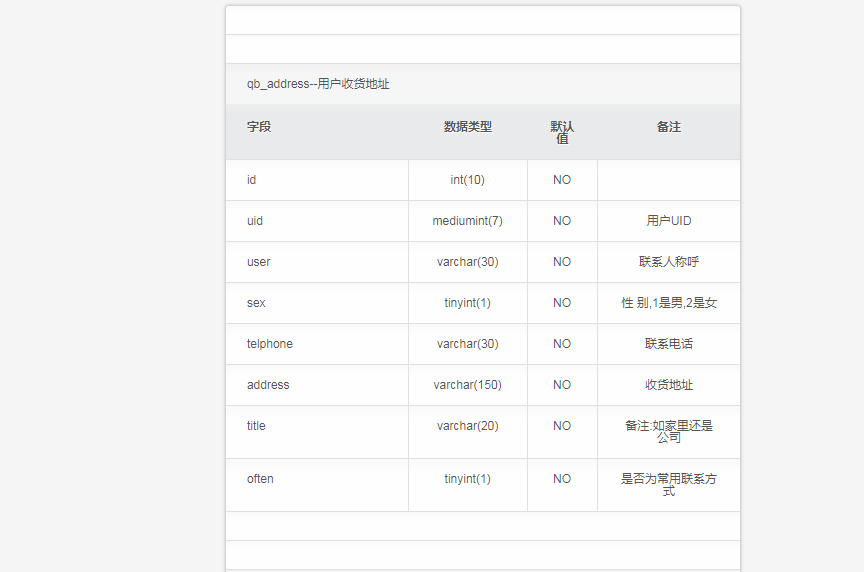The width and height of the screenshot is (864, 572).
Task: Select the id field cell
Action: (x=317, y=180)
